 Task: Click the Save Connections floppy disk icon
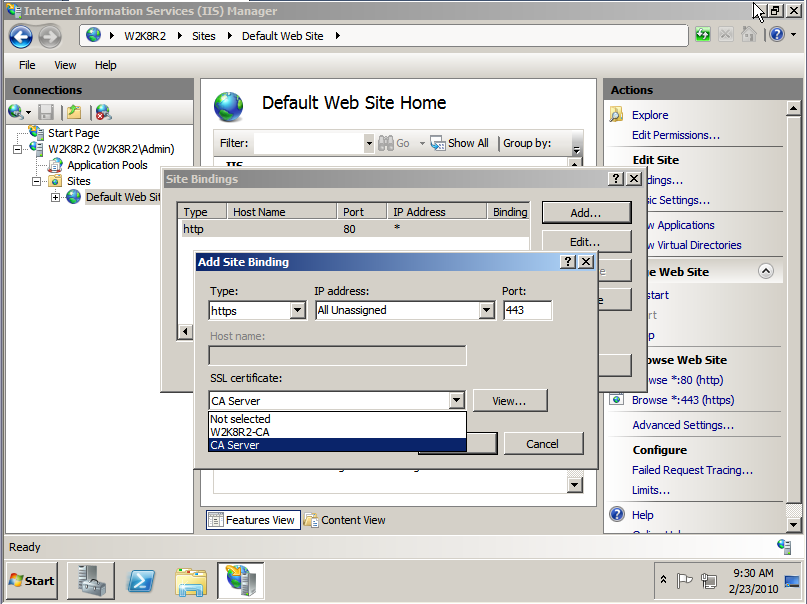[46, 111]
